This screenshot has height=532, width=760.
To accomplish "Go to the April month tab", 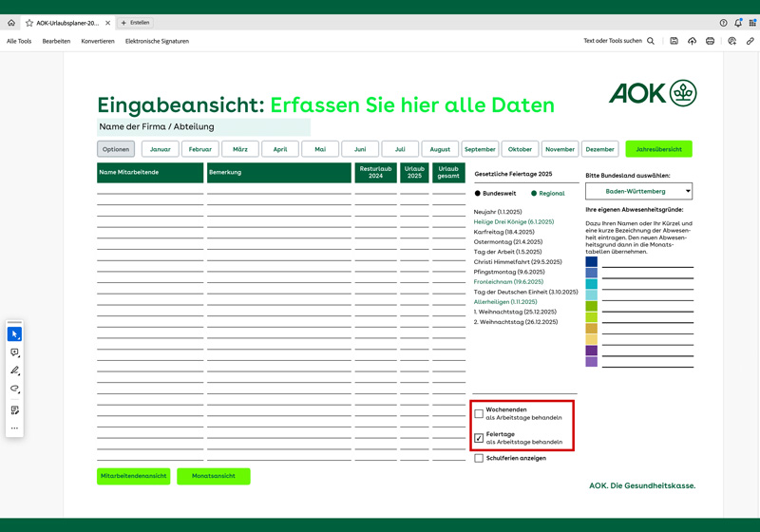I will 280,149.
